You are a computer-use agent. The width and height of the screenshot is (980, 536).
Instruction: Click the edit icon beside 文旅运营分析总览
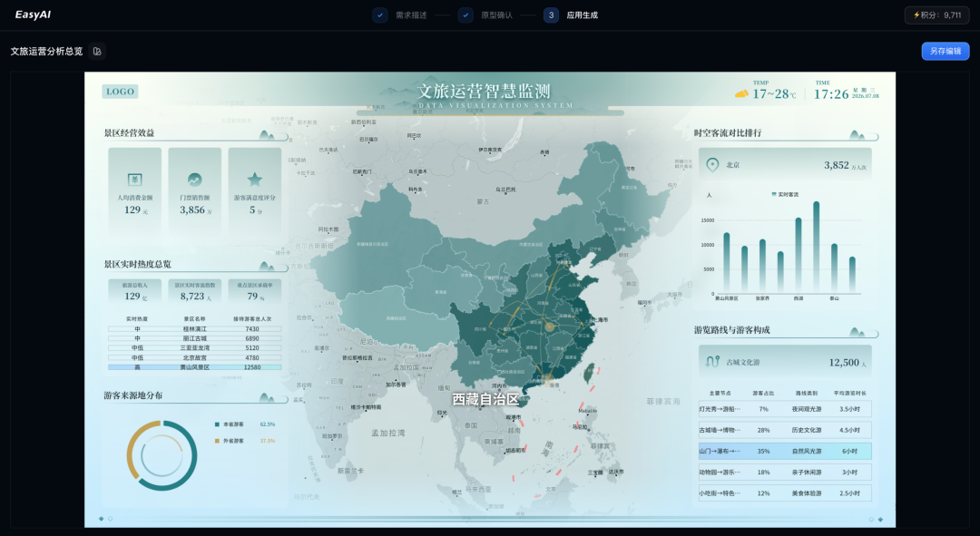[97, 51]
